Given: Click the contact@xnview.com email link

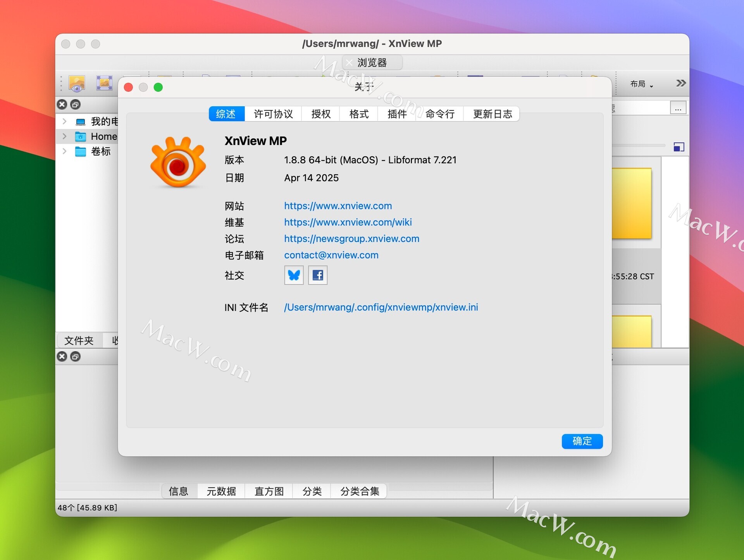Looking at the screenshot, I should [331, 255].
